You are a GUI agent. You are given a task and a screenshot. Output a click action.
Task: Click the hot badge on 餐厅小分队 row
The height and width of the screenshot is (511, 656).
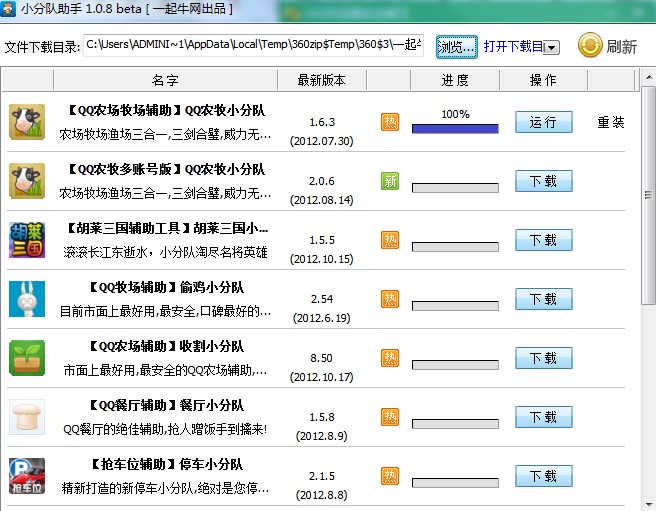[x=390, y=417]
